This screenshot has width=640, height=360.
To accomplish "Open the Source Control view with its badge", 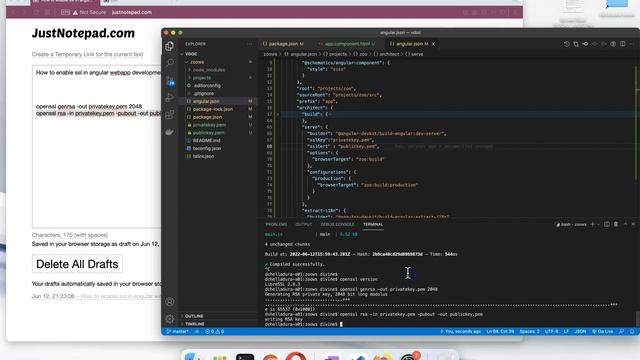I will tap(170, 80).
